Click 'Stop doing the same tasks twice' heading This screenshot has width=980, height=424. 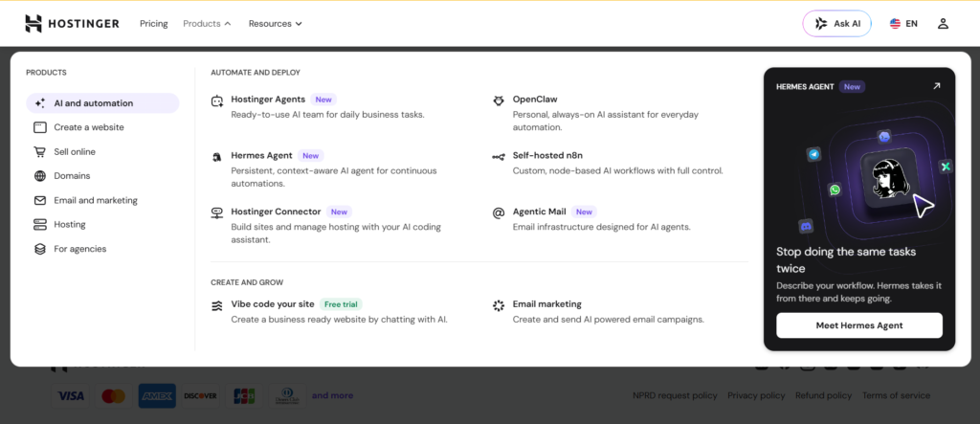846,260
